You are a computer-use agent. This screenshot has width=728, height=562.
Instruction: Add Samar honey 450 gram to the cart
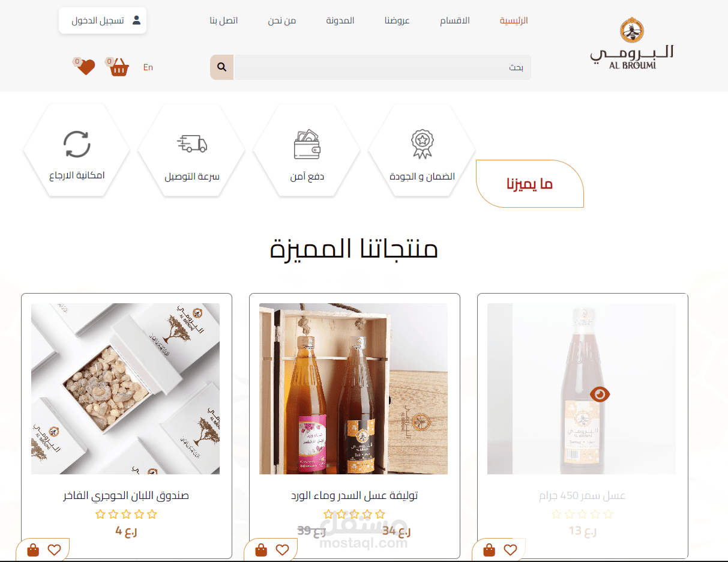click(x=490, y=550)
